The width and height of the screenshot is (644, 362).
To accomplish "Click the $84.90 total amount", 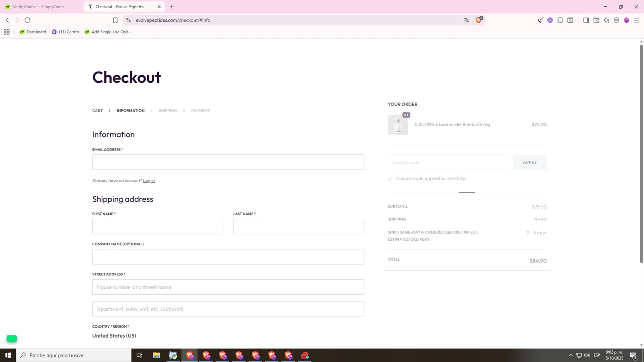I will click(x=538, y=261).
